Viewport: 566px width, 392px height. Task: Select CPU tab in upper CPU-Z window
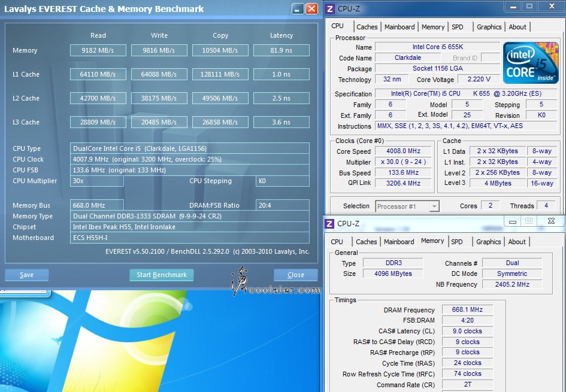[338, 26]
